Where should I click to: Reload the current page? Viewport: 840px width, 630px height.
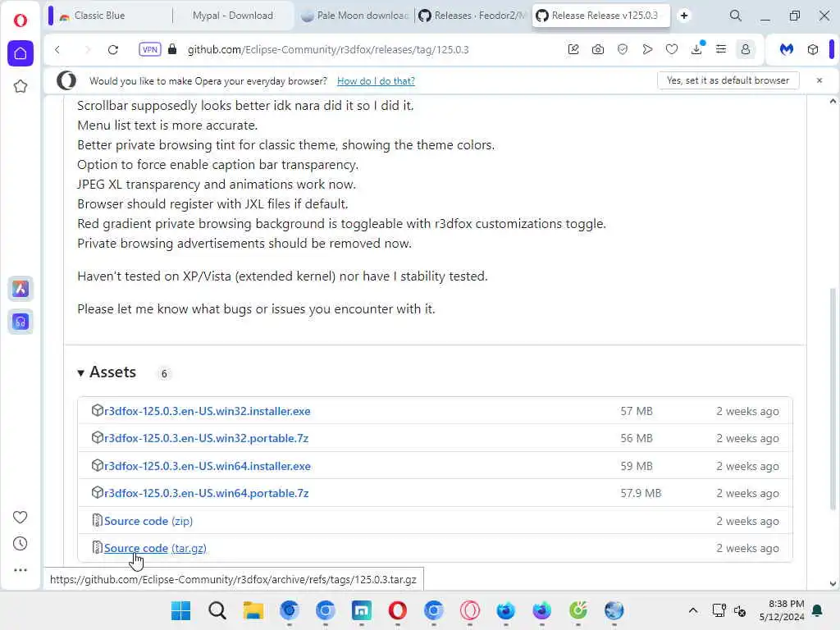(x=113, y=50)
